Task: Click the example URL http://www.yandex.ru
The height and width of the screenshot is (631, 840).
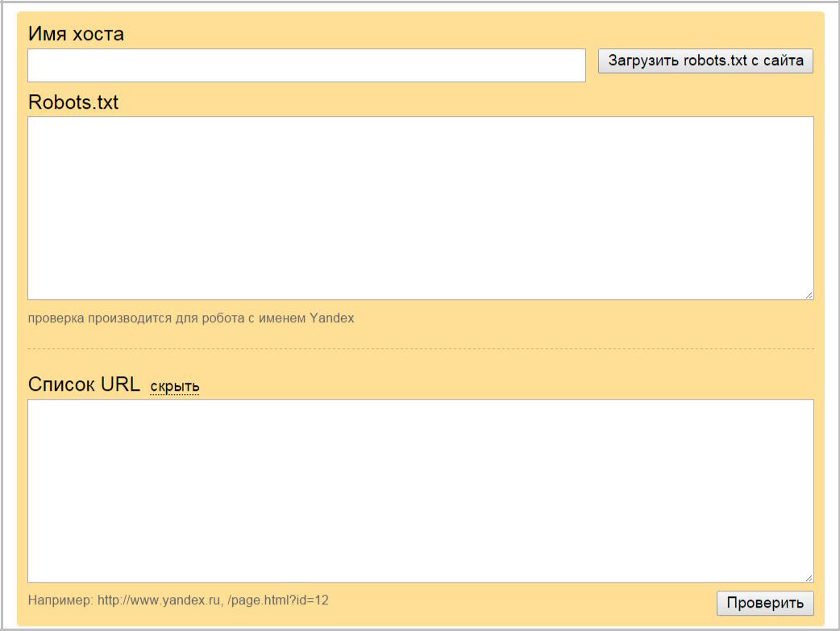Action: (157, 600)
